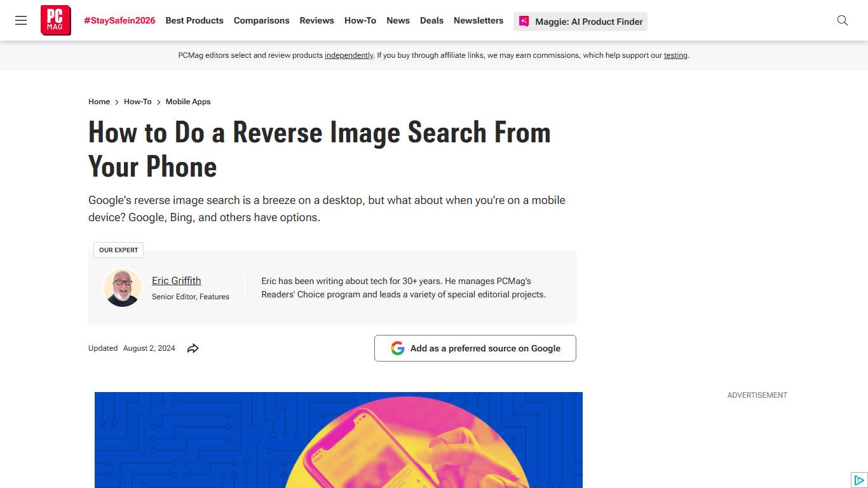Open the How-To menu item
The width and height of the screenshot is (868, 488).
[360, 20]
